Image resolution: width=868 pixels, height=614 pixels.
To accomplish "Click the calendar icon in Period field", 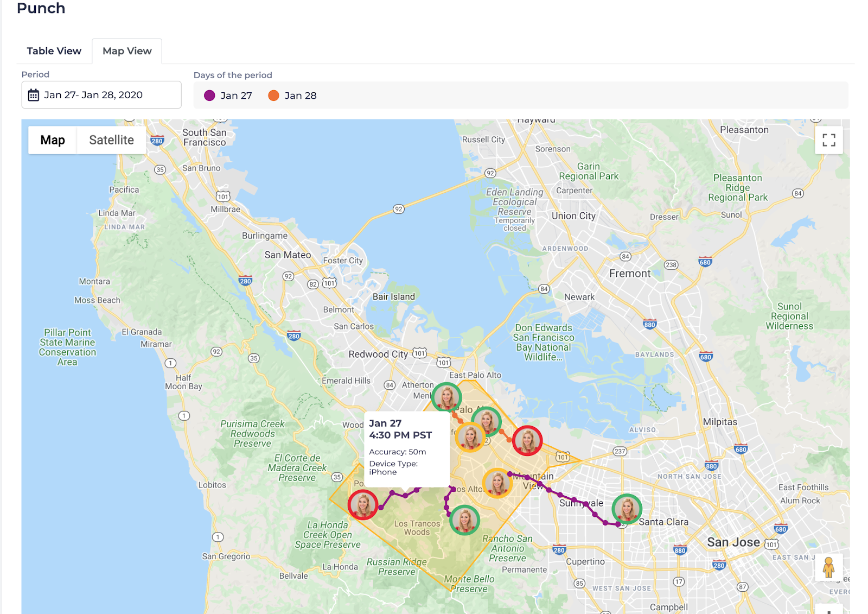I will pyautogui.click(x=34, y=95).
